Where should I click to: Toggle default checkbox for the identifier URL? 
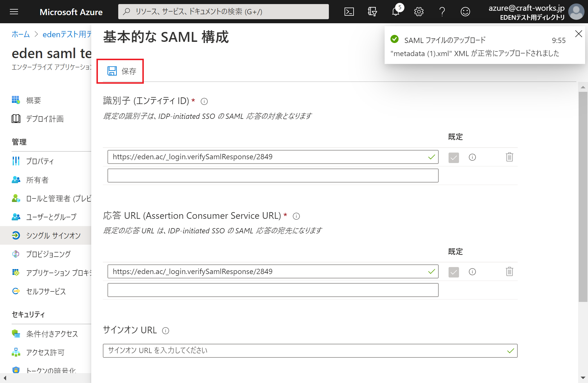453,157
